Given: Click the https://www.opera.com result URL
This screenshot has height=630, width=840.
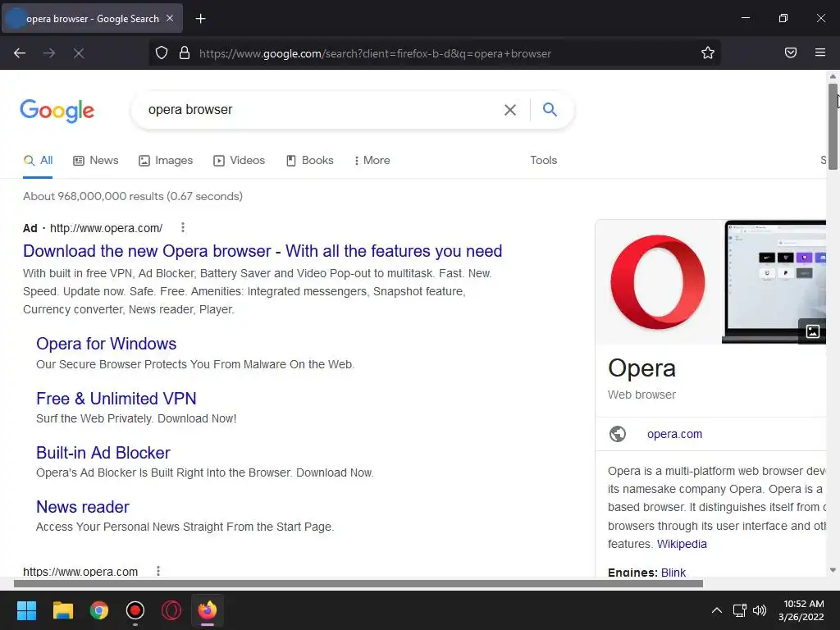Looking at the screenshot, I should pos(80,572).
